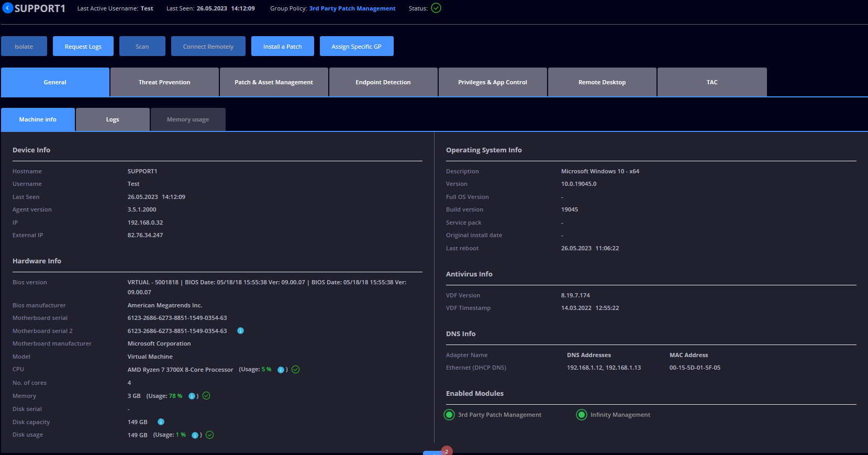Click the Virtual Machine model value
Image resolution: width=868 pixels, height=455 pixels.
click(x=150, y=357)
